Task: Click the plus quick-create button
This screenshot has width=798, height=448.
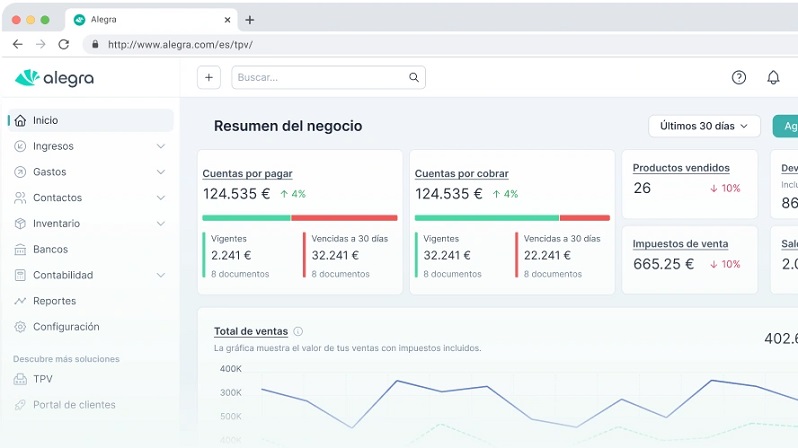Action: [x=208, y=78]
